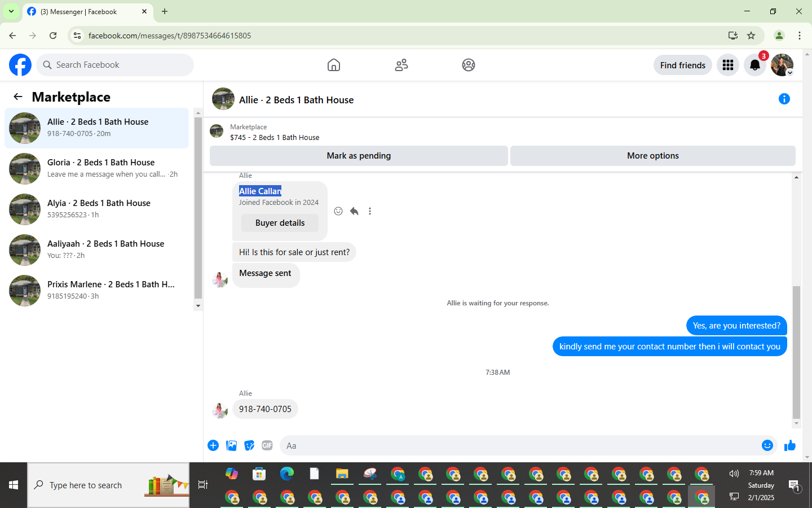Open the Groups icon in top navigation
The image size is (812, 508).
point(469,65)
